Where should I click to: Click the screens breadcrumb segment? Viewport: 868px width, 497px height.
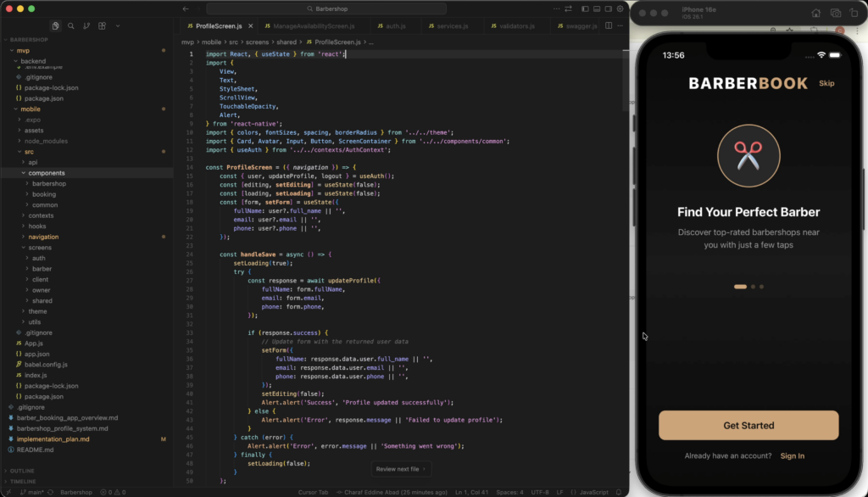click(x=257, y=42)
